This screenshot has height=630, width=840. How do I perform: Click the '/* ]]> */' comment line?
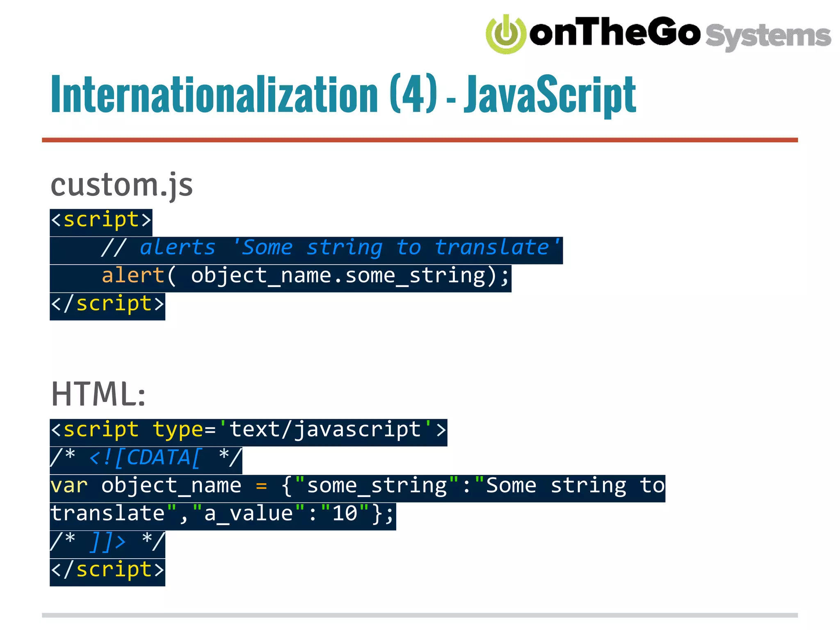(107, 544)
